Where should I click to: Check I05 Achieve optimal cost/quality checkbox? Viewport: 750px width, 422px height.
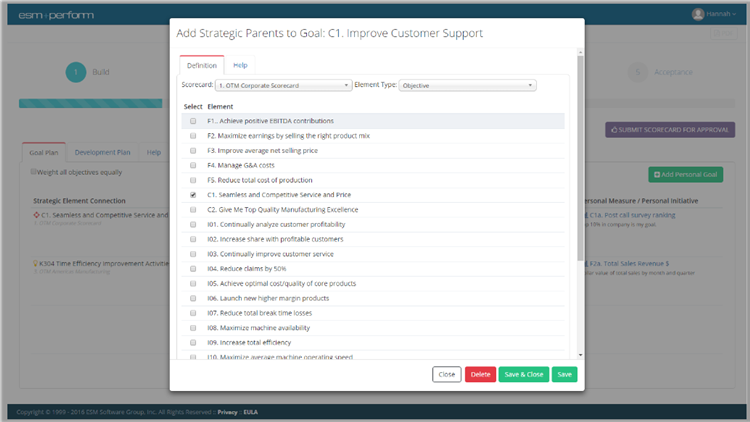(193, 284)
